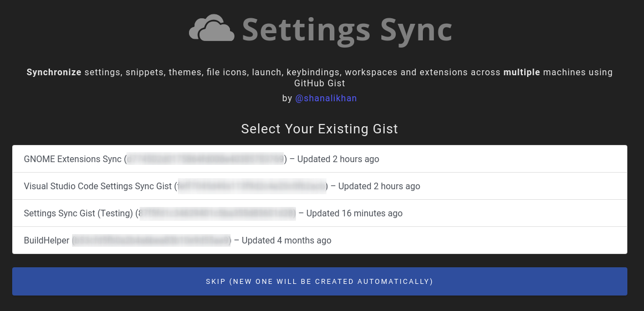Click 'Updated 2 hours ago' on GNOME row
Screen dimensions: 644x311
(x=338, y=159)
